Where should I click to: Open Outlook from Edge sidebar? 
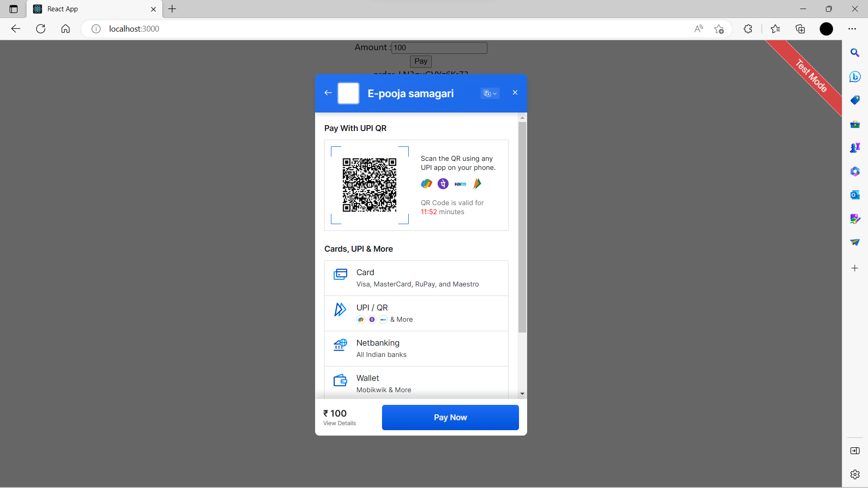coord(854,195)
